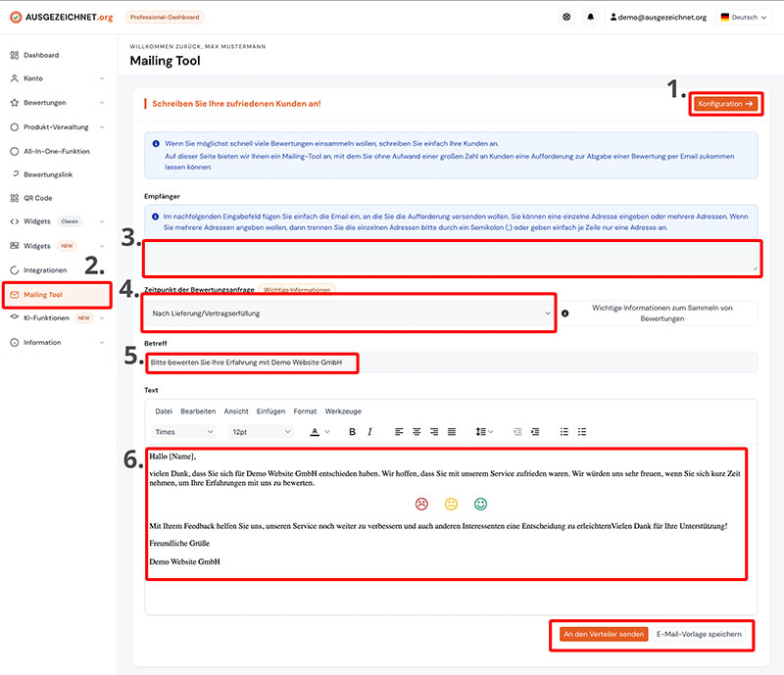The image size is (784, 675).
Task: Open the Format editor menu
Action: tap(305, 411)
